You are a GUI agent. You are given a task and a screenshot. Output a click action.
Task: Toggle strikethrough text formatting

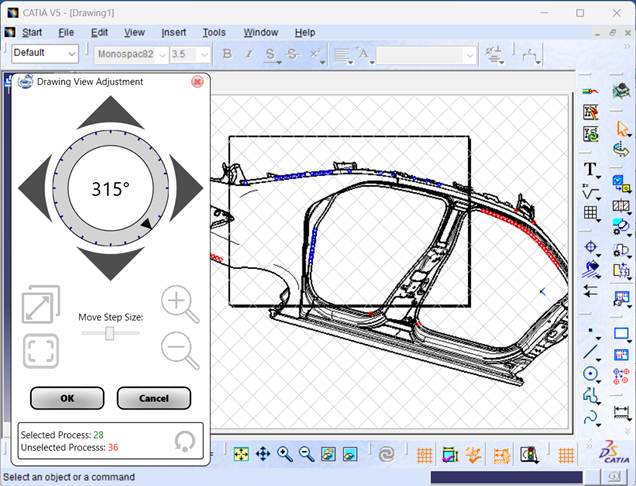[x=292, y=54]
